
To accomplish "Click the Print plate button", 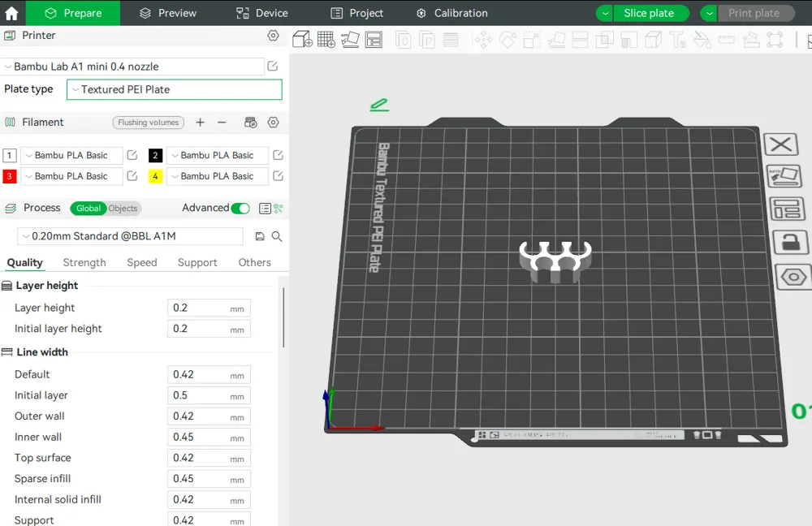I will (x=756, y=13).
